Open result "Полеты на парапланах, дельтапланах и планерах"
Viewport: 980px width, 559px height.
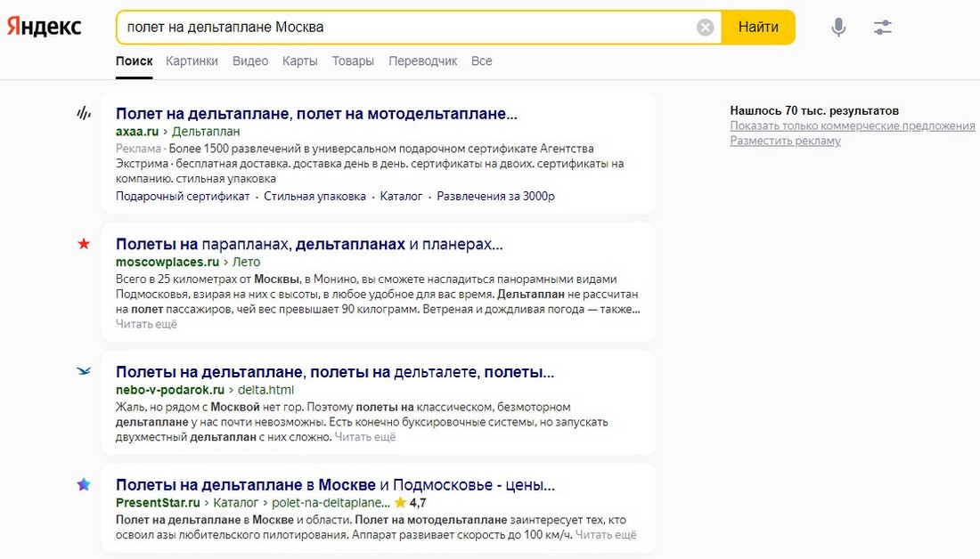309,244
